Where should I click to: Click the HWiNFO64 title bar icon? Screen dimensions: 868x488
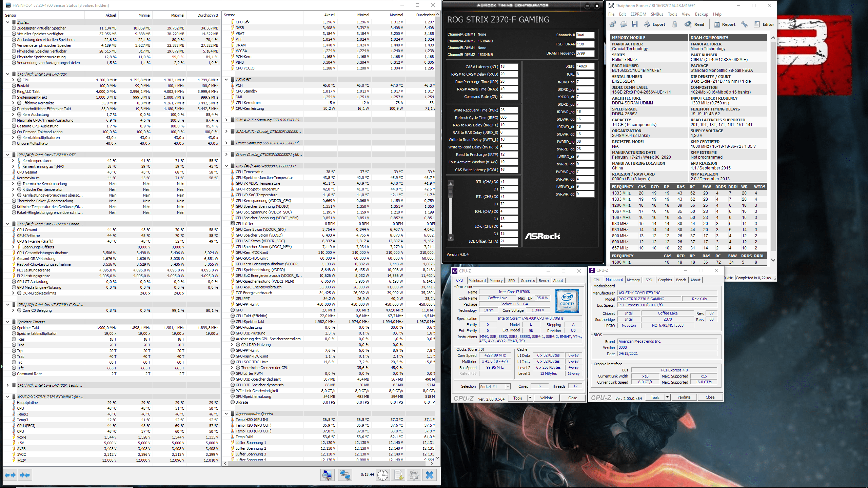(8, 5)
